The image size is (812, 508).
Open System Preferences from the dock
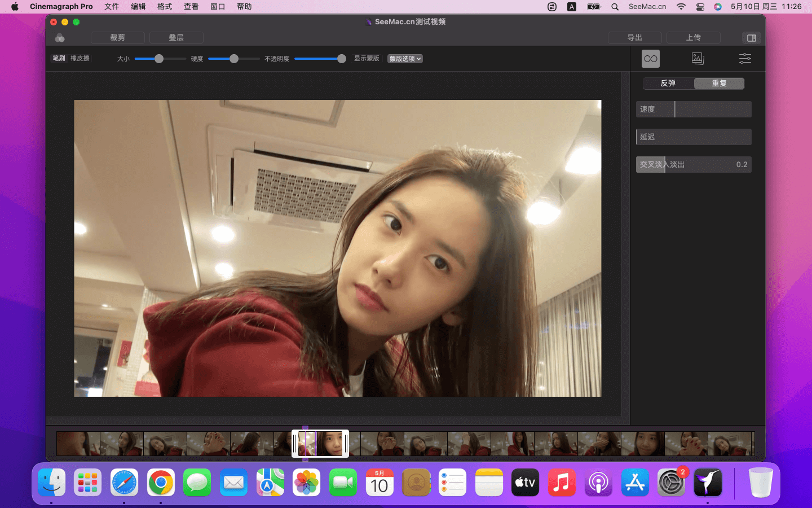671,483
